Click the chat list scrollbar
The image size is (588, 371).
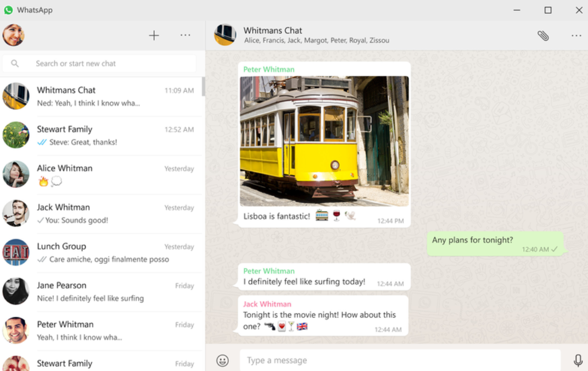tap(203, 86)
